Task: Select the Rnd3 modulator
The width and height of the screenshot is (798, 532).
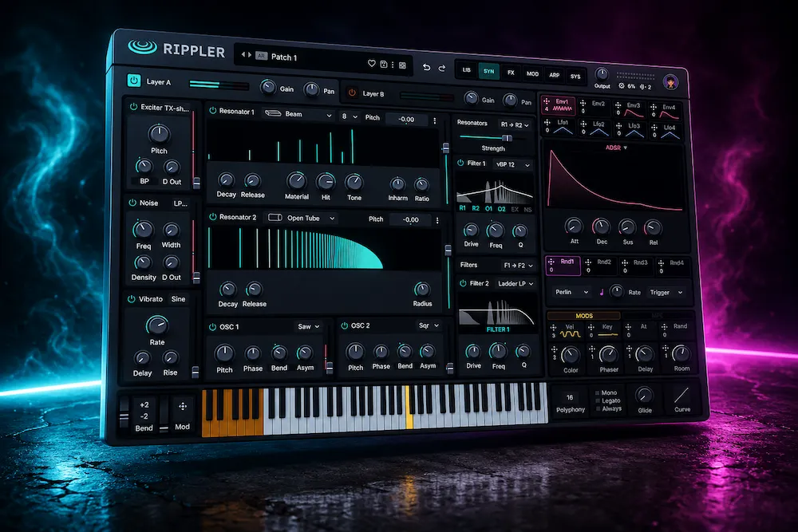Action: tap(636, 266)
